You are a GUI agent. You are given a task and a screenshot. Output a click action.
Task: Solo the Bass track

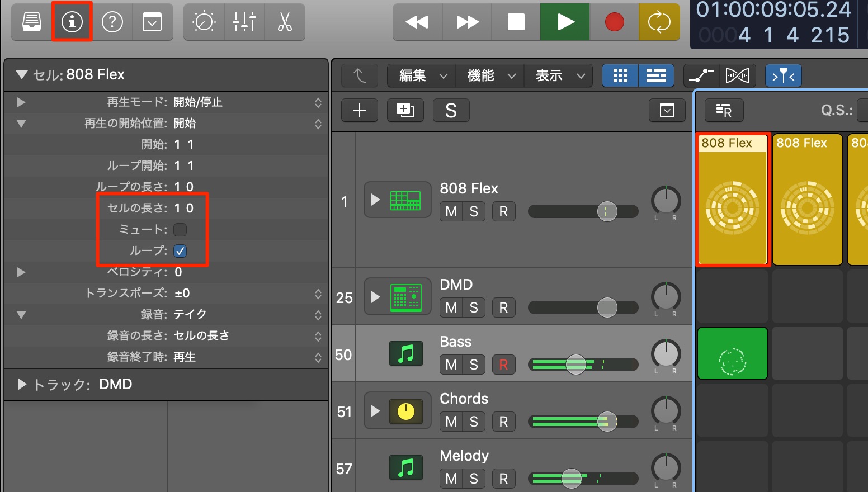pyautogui.click(x=474, y=365)
